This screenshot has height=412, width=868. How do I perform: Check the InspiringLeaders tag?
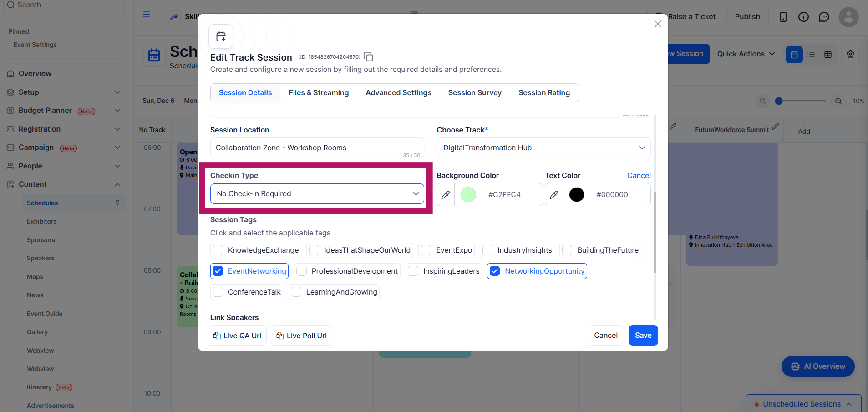coord(413,271)
